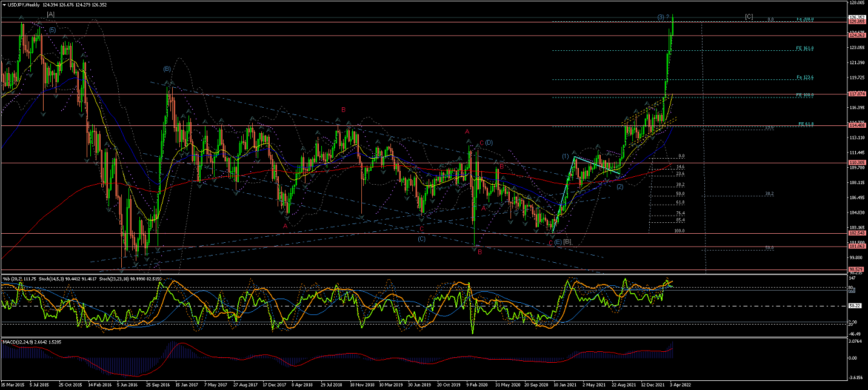
Task: Select the (3) ? wave label
Action: click(x=663, y=16)
